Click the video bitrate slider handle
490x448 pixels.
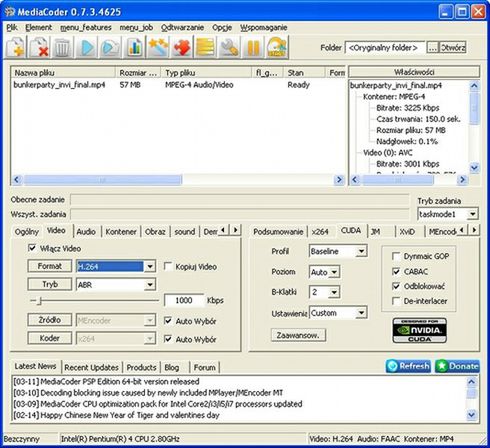click(39, 301)
